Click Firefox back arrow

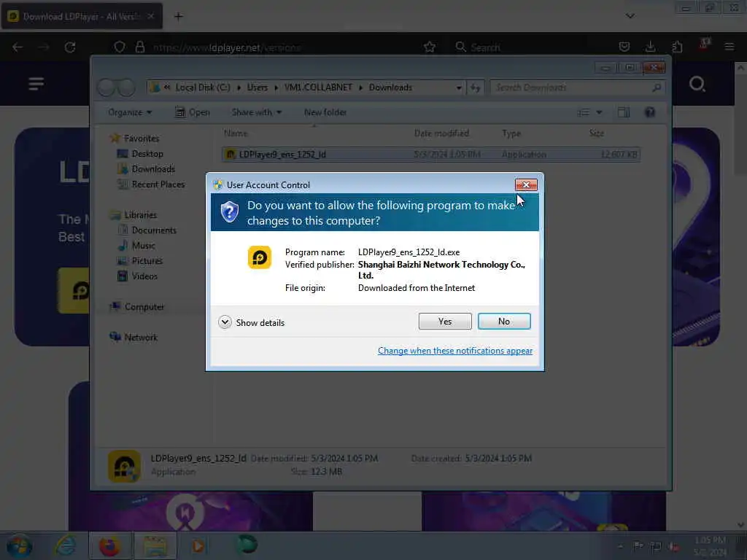18,47
